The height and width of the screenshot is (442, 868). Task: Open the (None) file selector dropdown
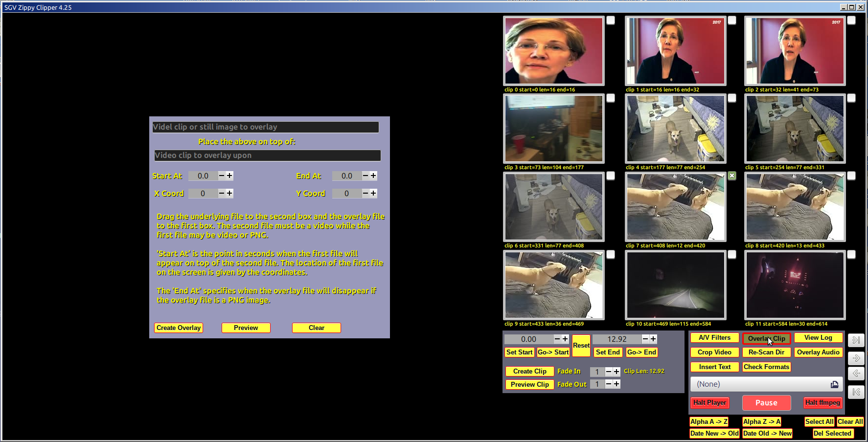point(761,384)
